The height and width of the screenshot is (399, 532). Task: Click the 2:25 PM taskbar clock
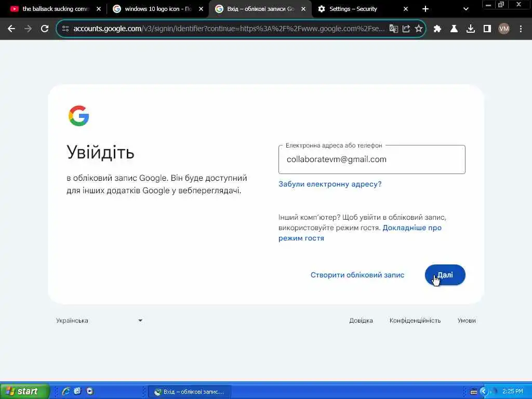(x=513, y=392)
